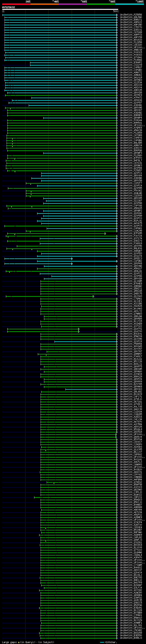Click the orange ~40% identity legend segment
This screenshot has width=146, height=644.
[45, 4]
